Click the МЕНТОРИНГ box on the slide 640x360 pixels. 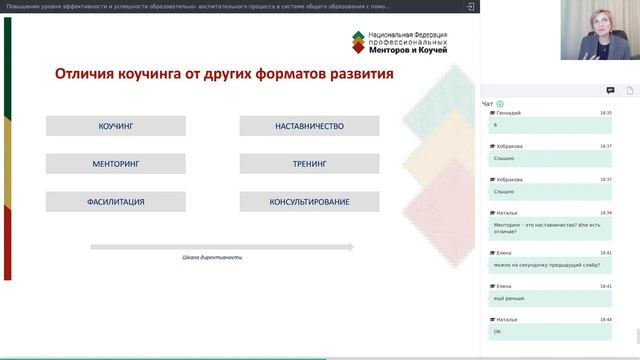pyautogui.click(x=116, y=164)
